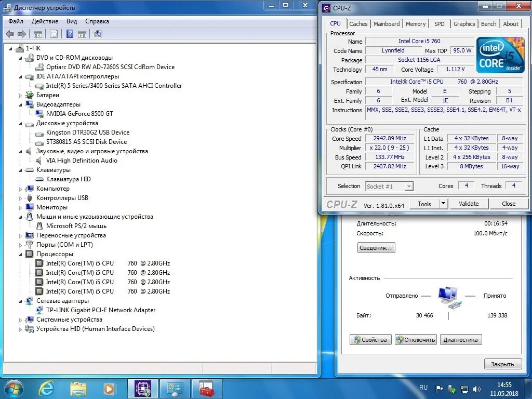Click the clock showing 14:55
Screen dimensions: 532x399
coord(504,385)
